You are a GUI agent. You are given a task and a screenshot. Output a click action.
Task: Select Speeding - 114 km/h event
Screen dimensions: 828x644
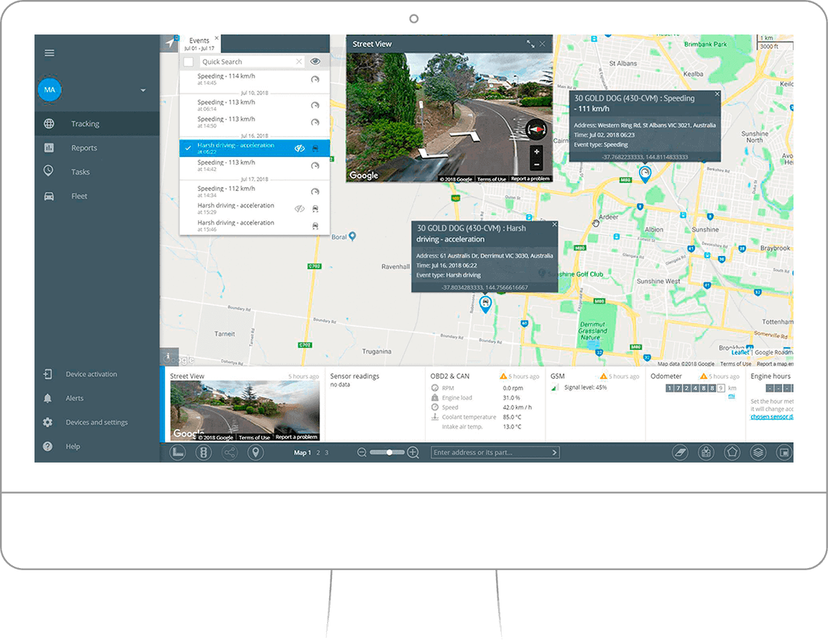(255, 79)
